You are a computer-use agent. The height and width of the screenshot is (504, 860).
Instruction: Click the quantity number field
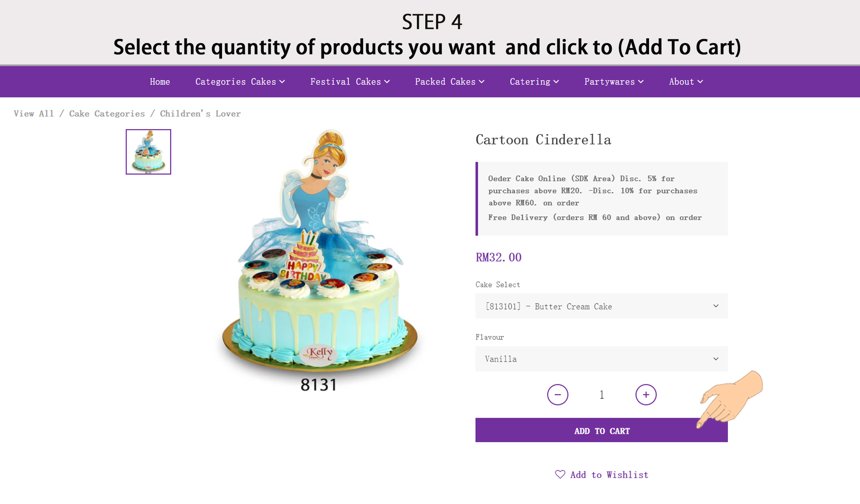point(602,395)
